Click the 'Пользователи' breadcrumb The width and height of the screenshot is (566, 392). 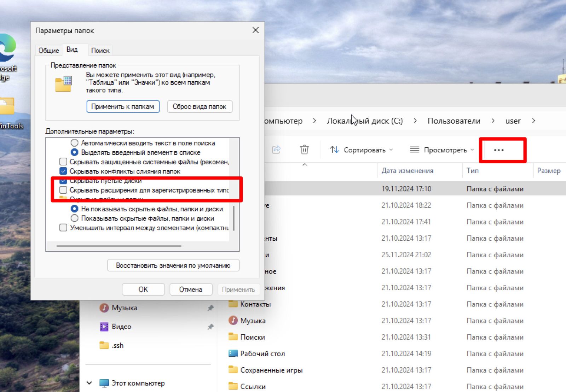tap(454, 121)
